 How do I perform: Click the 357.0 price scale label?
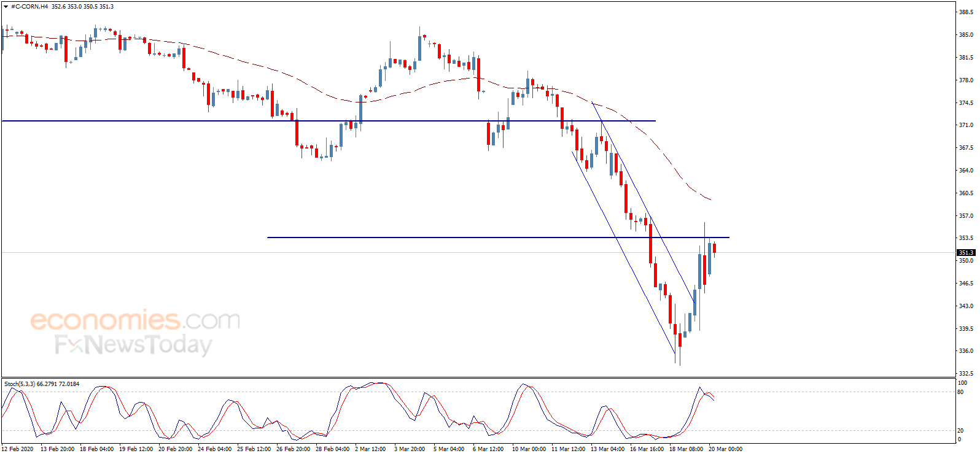coord(966,216)
